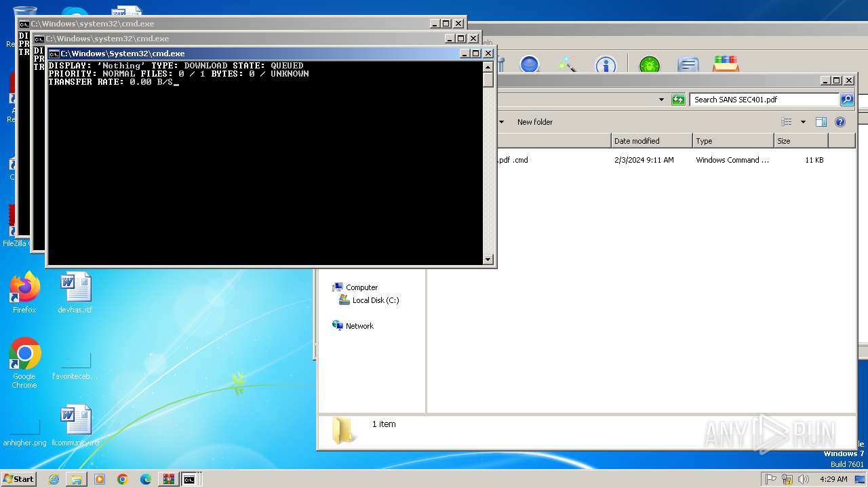
Task: Click the WinRAR Comment toolbar icon
Action: point(688,64)
